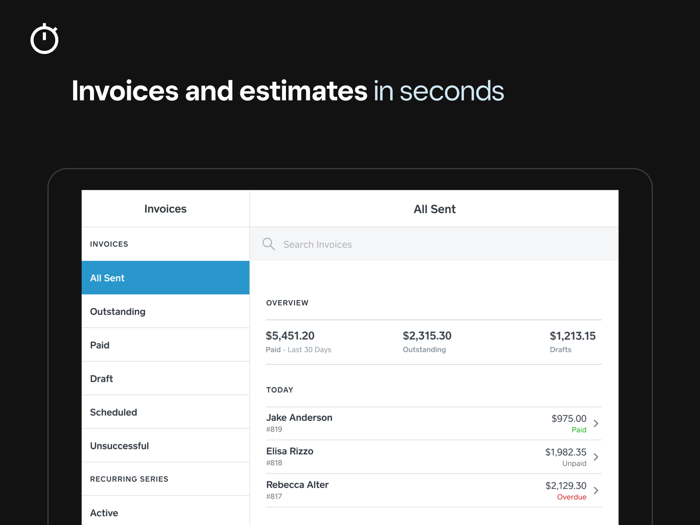Click the stopwatch icon at top
The height and width of the screenshot is (525, 700).
(44, 39)
